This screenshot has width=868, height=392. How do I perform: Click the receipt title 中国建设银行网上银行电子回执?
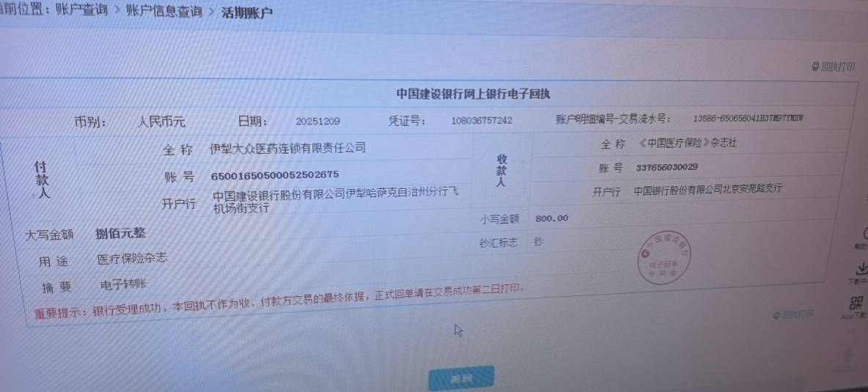tap(474, 94)
